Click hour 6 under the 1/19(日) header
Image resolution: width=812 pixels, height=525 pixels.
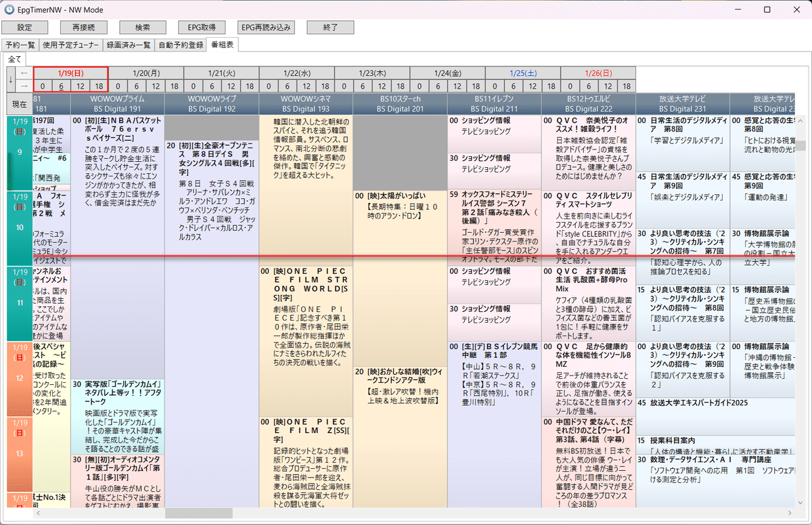(61, 87)
